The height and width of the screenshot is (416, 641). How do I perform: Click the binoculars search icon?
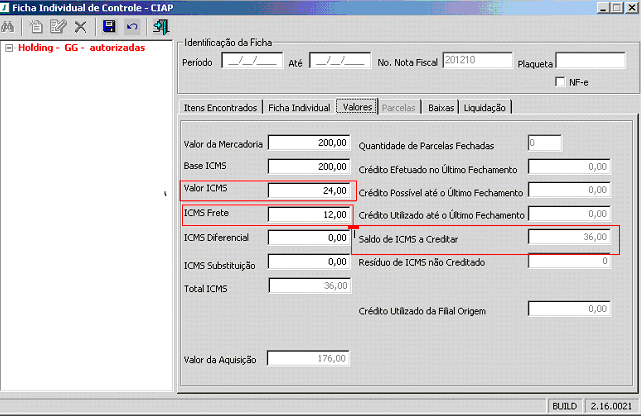click(x=8, y=27)
